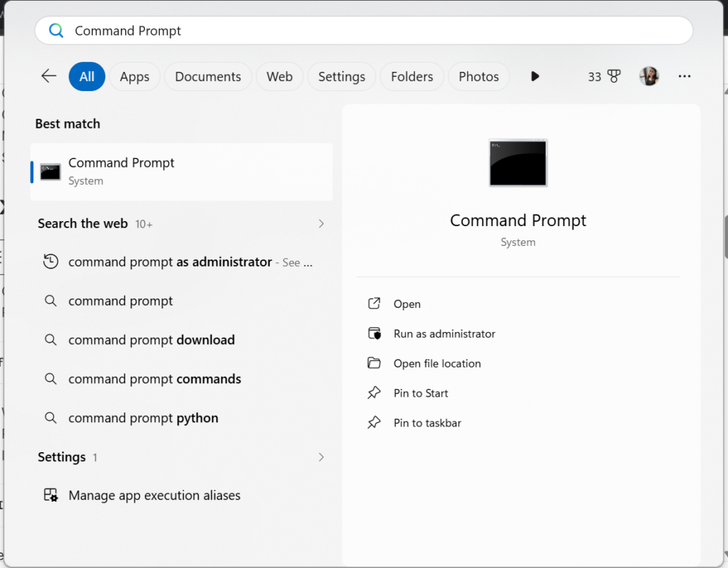
Task: Click the Open action icon
Action: (374, 304)
